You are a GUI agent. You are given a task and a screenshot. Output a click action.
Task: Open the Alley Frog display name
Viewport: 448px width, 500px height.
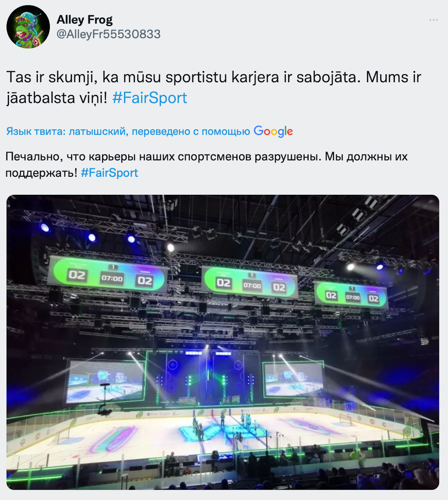84,20
